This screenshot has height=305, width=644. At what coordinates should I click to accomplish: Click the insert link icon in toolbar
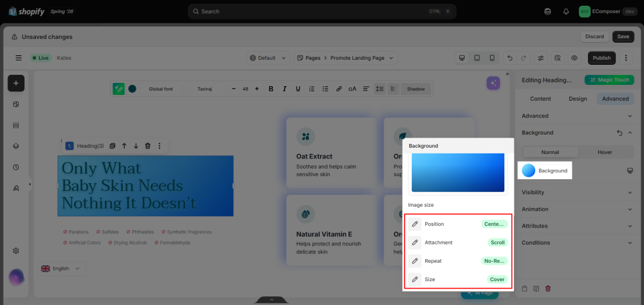(x=339, y=89)
